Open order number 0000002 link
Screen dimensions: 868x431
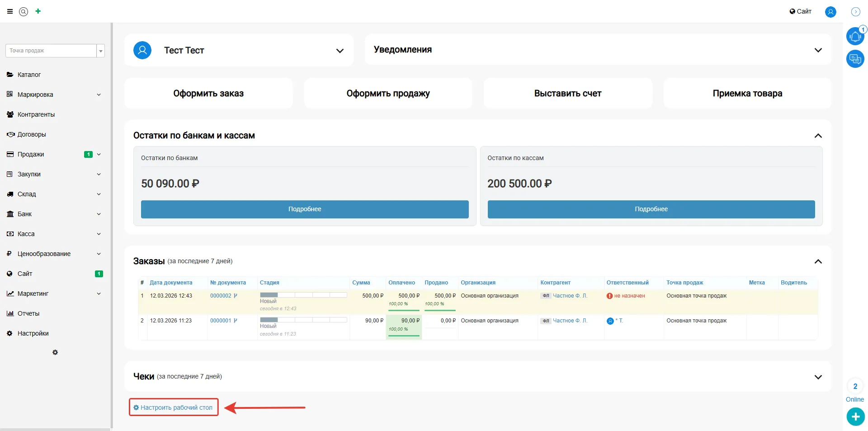(x=221, y=296)
